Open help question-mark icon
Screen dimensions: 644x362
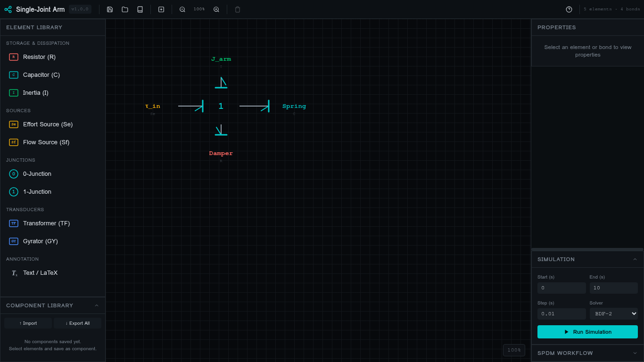(569, 9)
